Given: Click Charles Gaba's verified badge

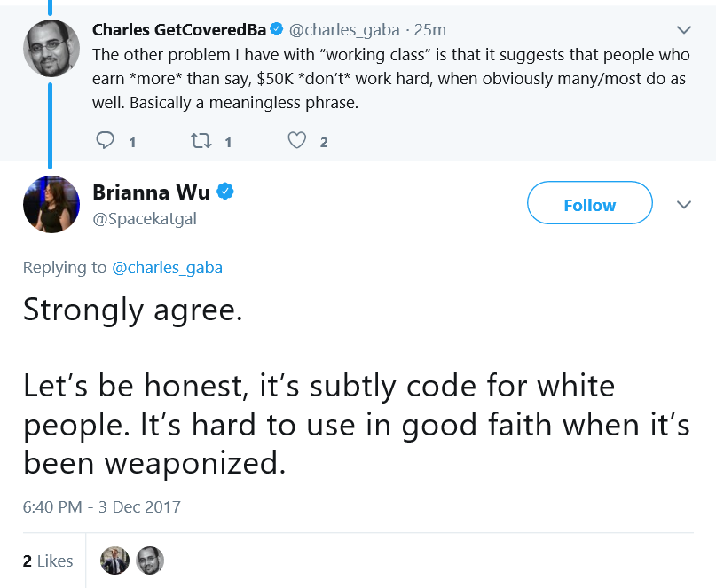Looking at the screenshot, I should tap(277, 29).
